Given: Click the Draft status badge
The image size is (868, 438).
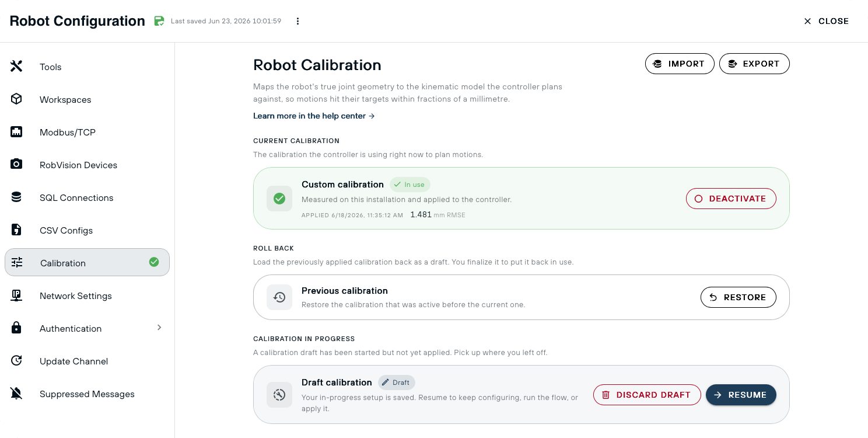Looking at the screenshot, I should point(397,383).
